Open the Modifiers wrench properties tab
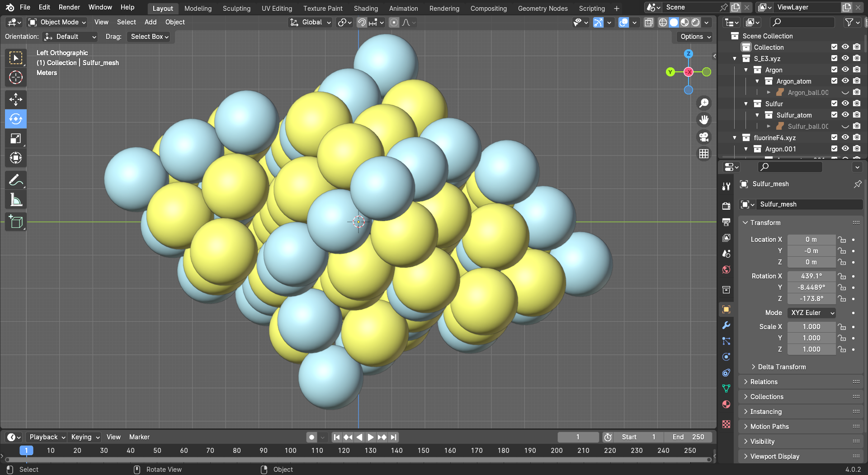This screenshot has height=475, width=868. (726, 325)
